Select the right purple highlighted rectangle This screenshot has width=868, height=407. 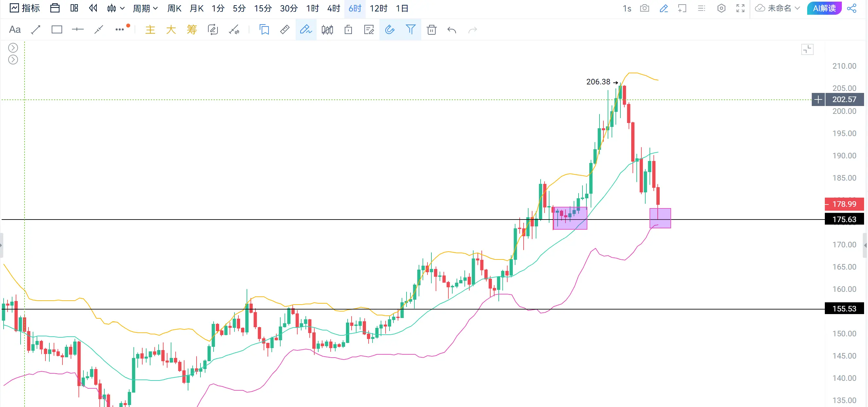tap(660, 218)
